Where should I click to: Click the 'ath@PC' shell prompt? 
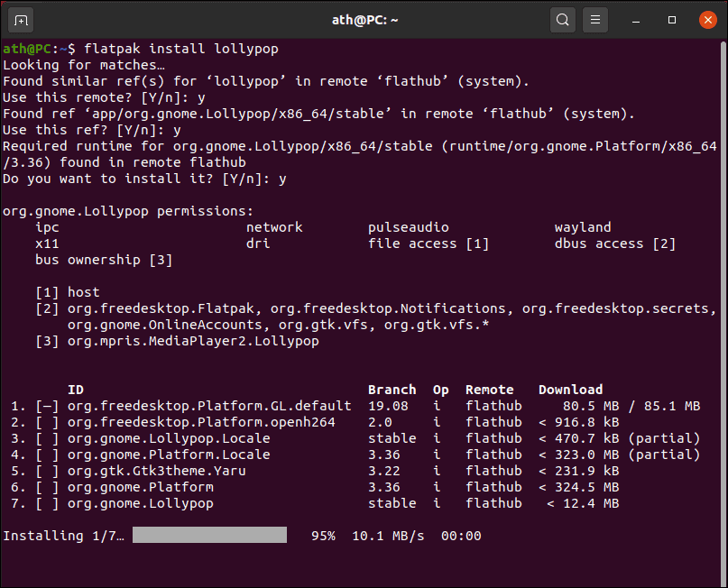(x=27, y=49)
